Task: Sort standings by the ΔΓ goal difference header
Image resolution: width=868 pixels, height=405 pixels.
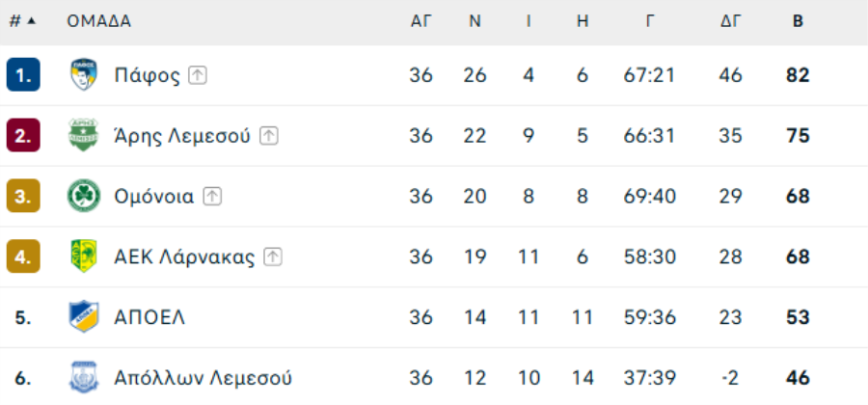Action: 731,21
